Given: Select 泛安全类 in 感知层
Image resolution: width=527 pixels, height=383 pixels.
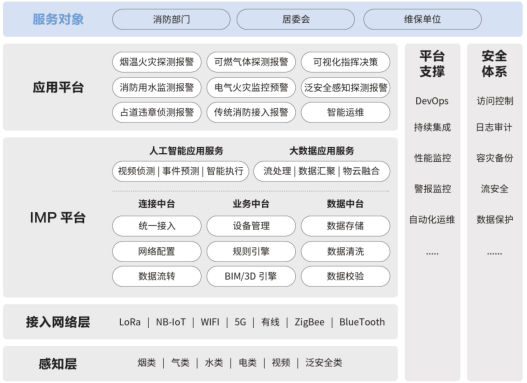Looking at the screenshot, I should [x=323, y=363].
